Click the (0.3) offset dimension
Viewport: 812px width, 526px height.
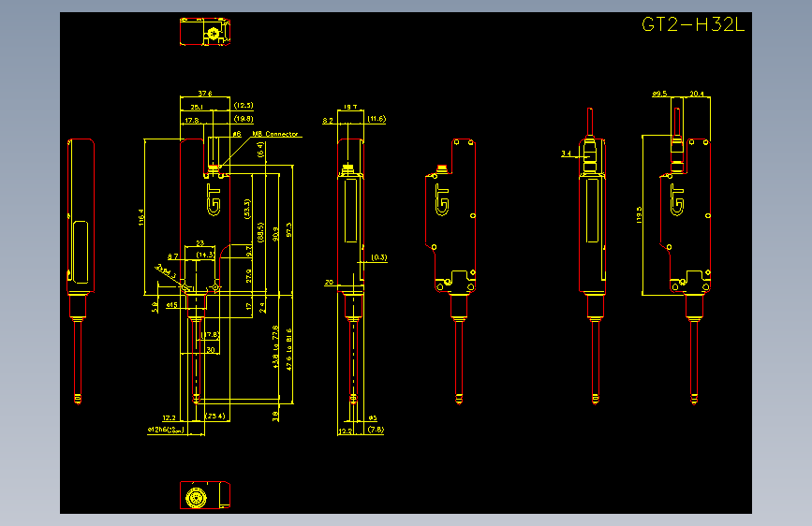[378, 257]
